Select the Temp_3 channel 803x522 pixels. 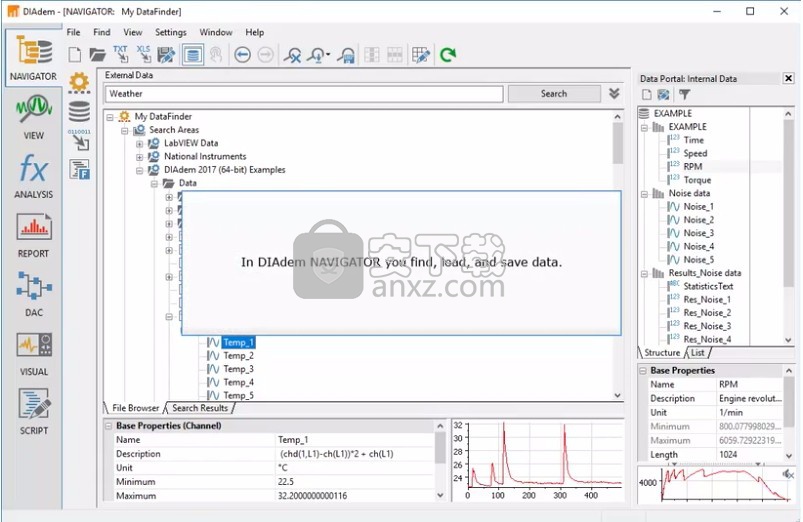239,369
